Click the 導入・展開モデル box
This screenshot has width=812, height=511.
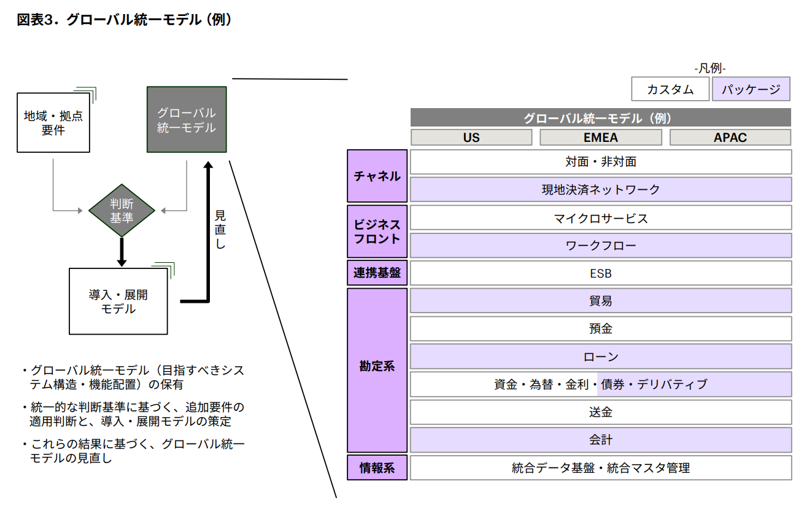pos(118,302)
